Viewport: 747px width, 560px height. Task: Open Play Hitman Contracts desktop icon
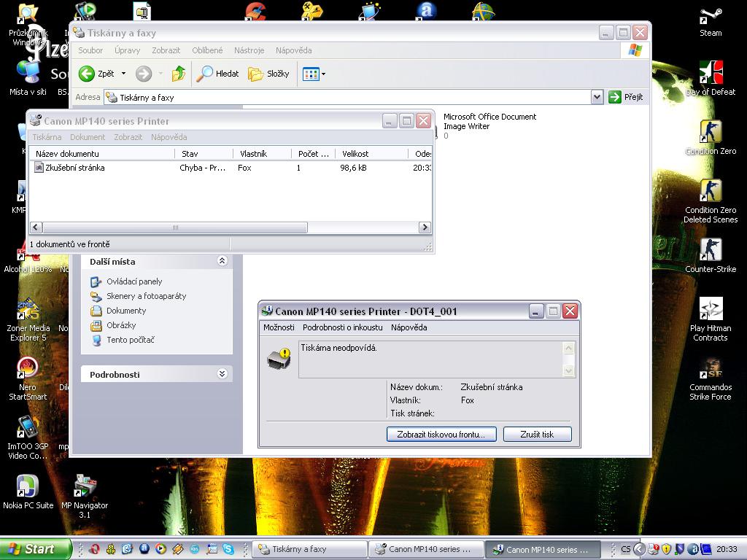coord(711,319)
